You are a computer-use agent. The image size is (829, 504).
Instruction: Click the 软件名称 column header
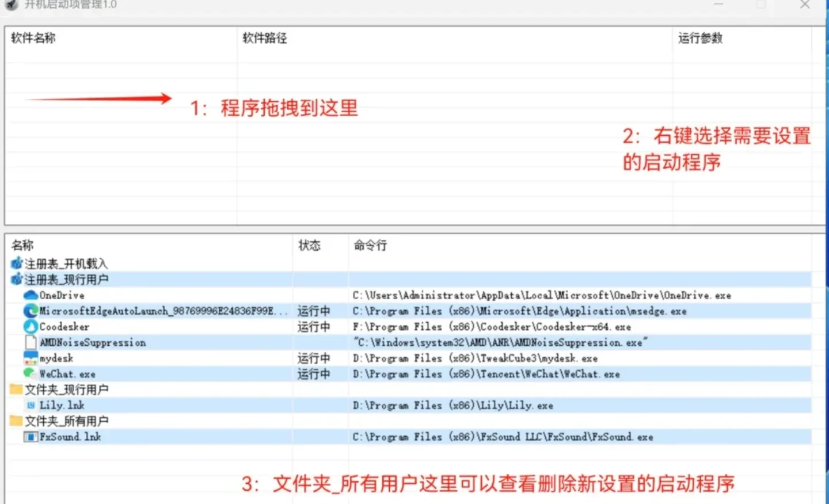click(x=32, y=38)
